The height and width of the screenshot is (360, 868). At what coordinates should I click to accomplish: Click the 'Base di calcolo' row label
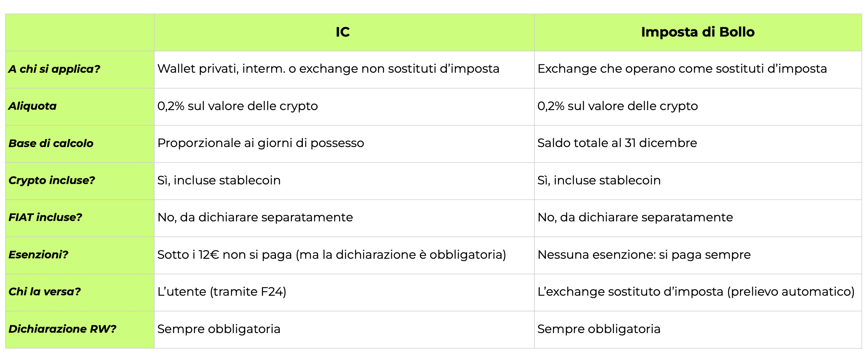(51, 143)
